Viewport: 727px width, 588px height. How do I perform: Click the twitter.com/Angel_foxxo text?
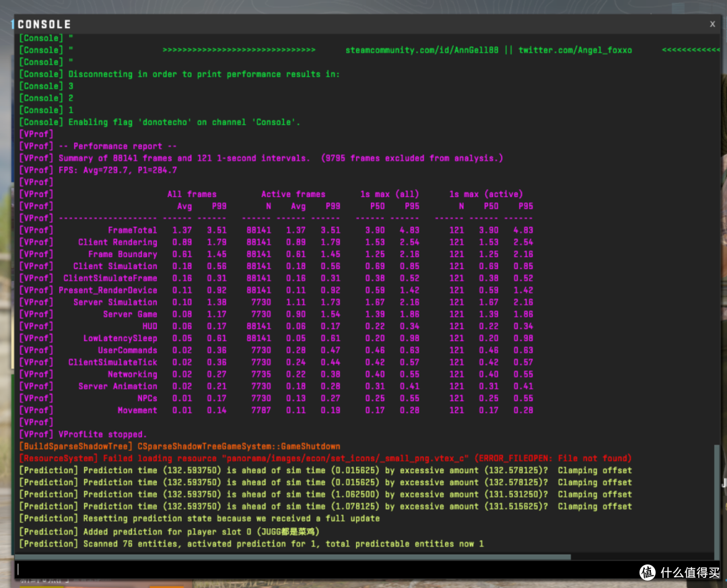pos(575,50)
